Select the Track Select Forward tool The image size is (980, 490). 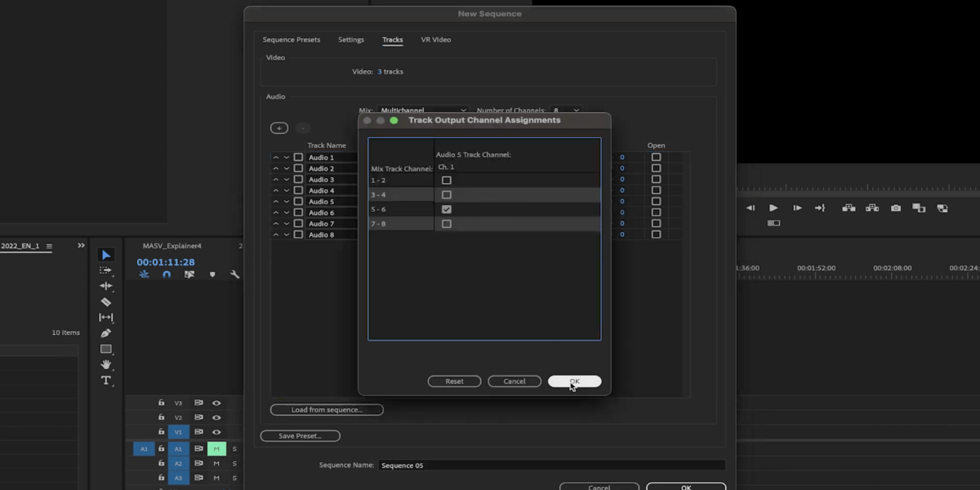point(106,270)
